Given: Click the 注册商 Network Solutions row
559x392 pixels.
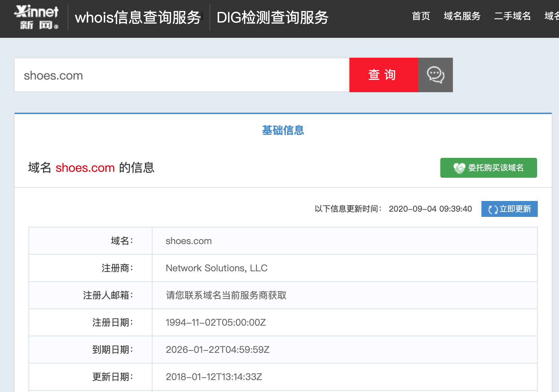Looking at the screenshot, I should pyautogui.click(x=217, y=268).
